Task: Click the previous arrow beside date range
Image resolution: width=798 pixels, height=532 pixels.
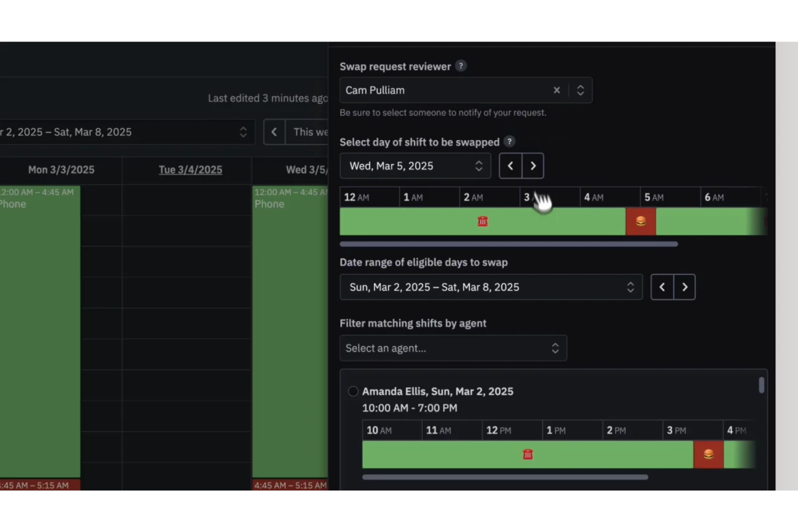Action: click(662, 287)
